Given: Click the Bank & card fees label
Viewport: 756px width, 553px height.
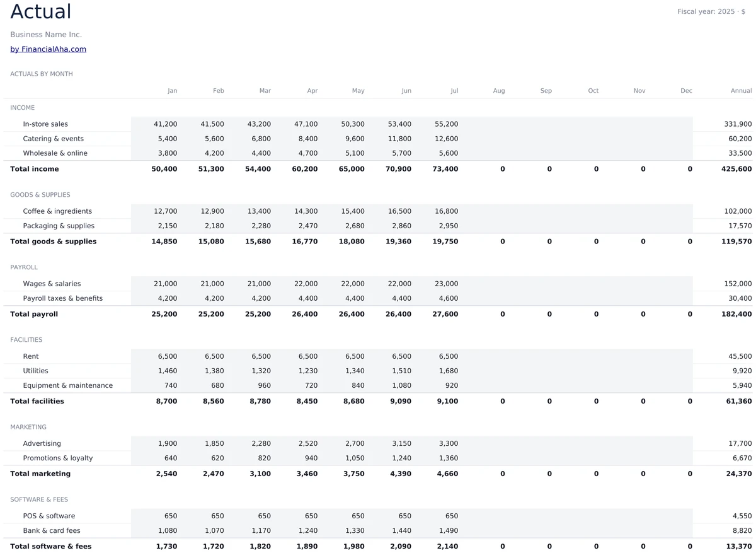Looking at the screenshot, I should (x=52, y=530).
